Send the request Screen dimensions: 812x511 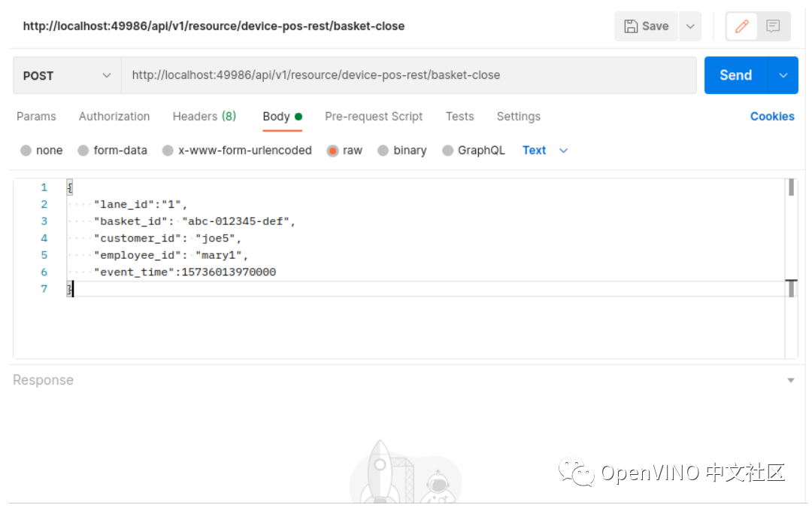[736, 76]
